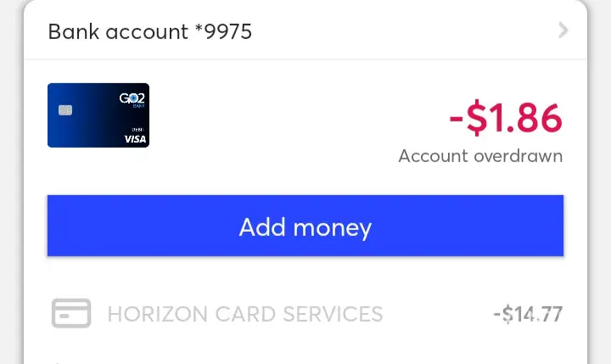The height and width of the screenshot is (364, 611).
Task: Open the HORIZON CARD SERVICES transaction
Action: point(305,314)
